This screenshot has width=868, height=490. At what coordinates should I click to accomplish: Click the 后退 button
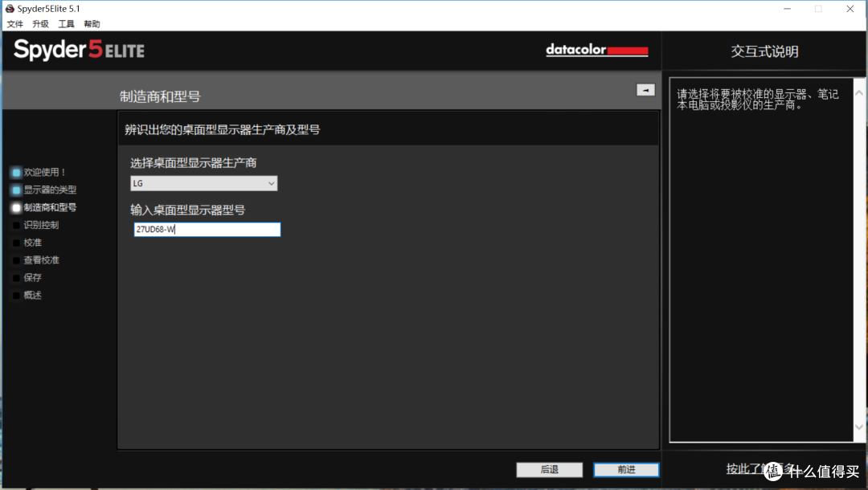pyautogui.click(x=549, y=470)
